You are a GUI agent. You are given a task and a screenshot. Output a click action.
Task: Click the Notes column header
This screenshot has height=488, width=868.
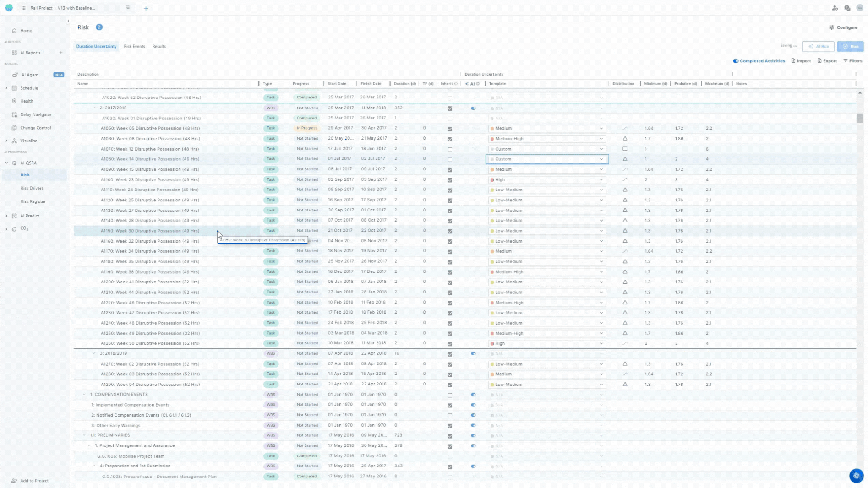(x=741, y=84)
